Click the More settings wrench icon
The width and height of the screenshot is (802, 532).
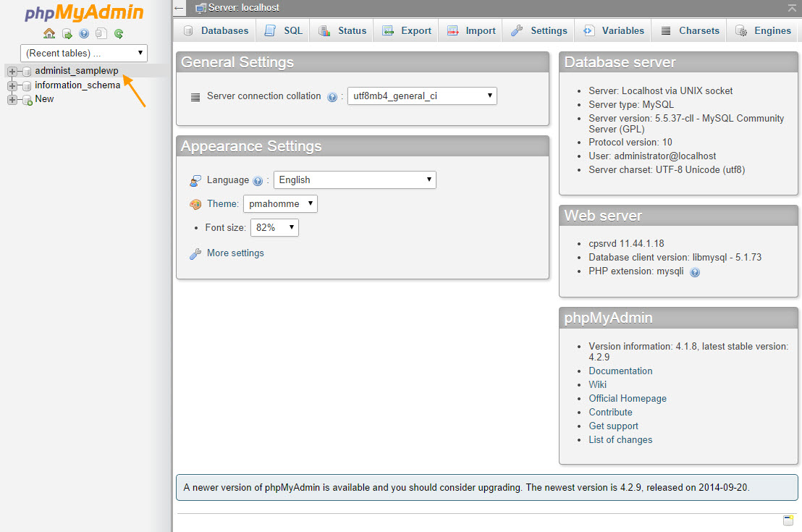pyautogui.click(x=195, y=254)
